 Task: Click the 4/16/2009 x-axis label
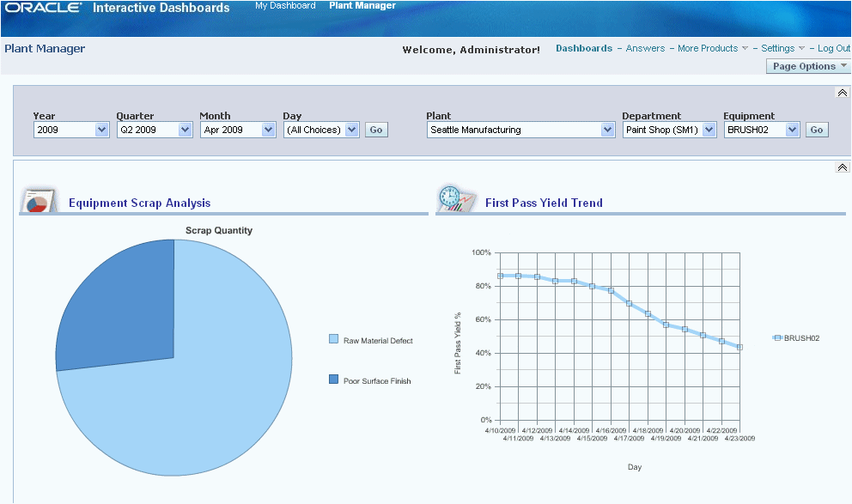click(611, 431)
